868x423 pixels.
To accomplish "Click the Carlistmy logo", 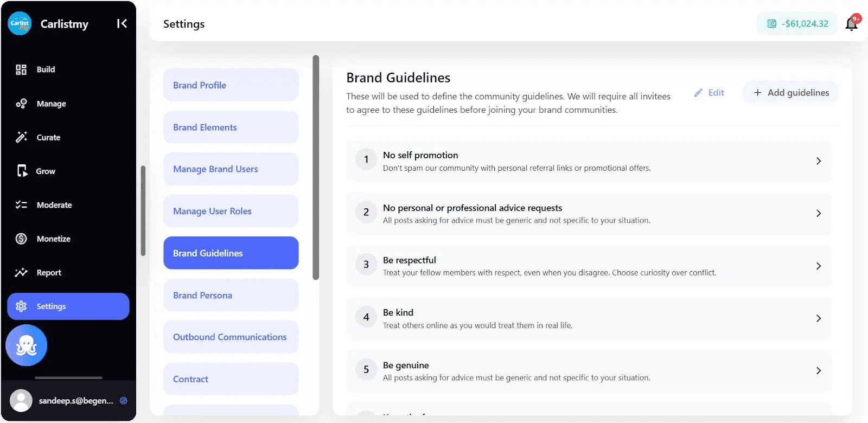I will pyautogui.click(x=20, y=23).
